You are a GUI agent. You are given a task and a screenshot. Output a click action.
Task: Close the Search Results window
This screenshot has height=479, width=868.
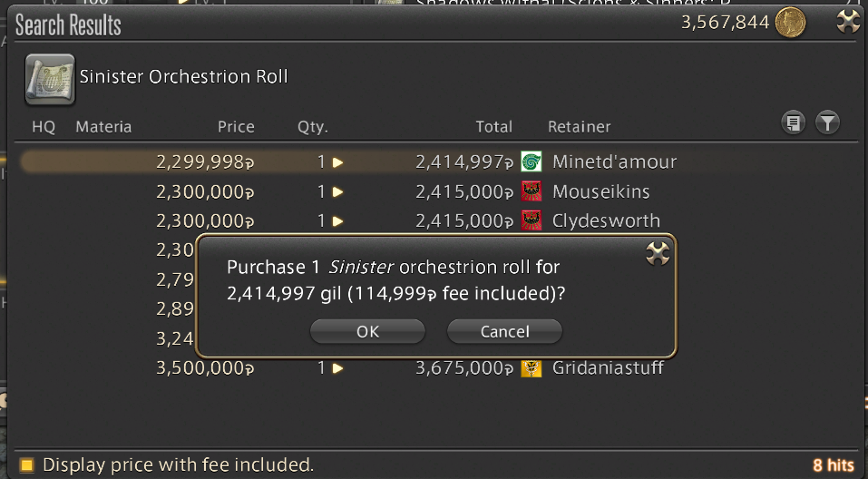coord(847,22)
